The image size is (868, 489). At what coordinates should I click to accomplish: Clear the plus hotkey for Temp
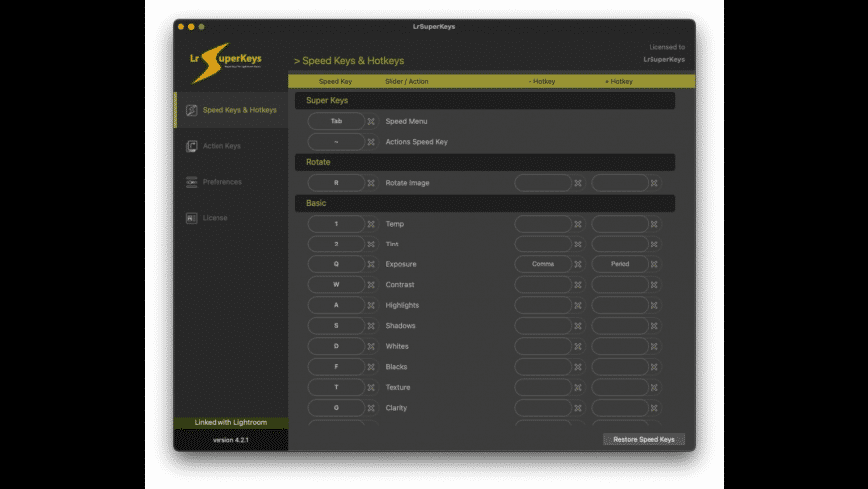tap(654, 224)
